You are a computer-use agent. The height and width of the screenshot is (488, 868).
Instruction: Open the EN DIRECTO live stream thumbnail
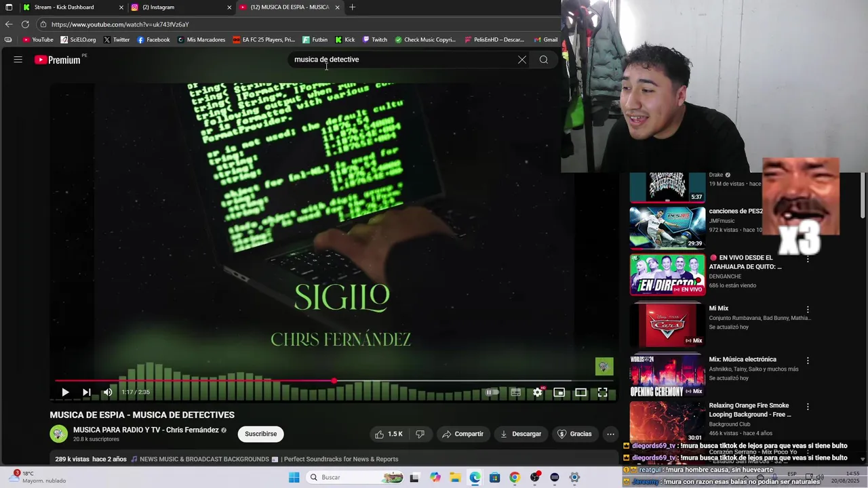(x=667, y=274)
